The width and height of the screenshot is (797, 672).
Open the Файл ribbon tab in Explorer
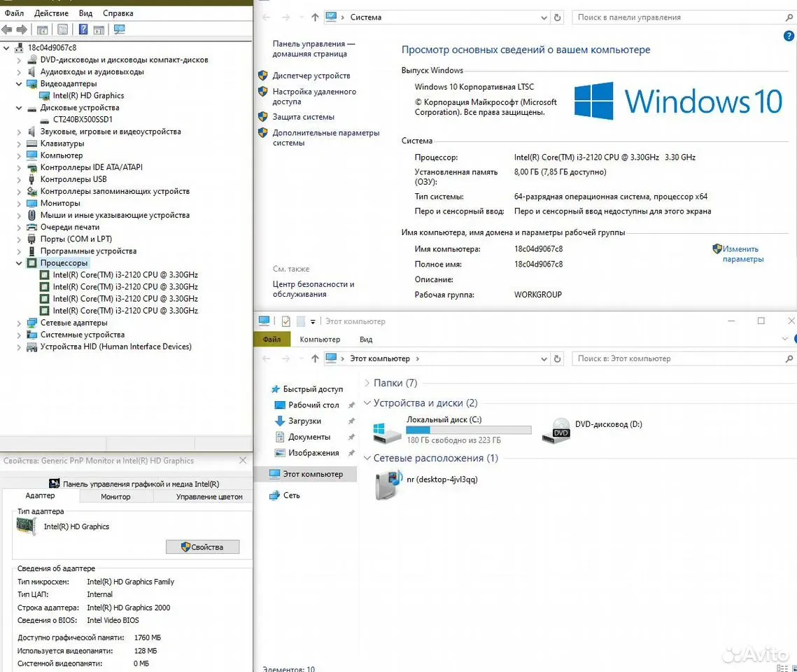[271, 339]
